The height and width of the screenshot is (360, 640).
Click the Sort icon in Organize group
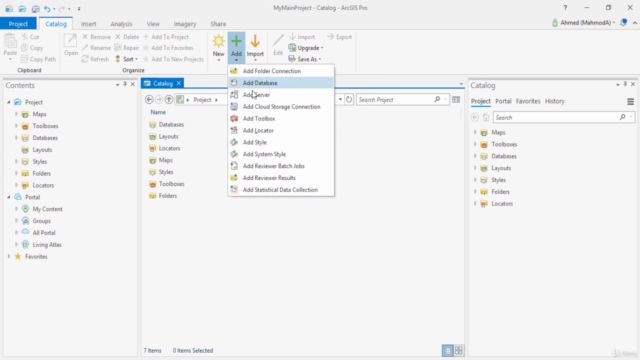(x=118, y=59)
